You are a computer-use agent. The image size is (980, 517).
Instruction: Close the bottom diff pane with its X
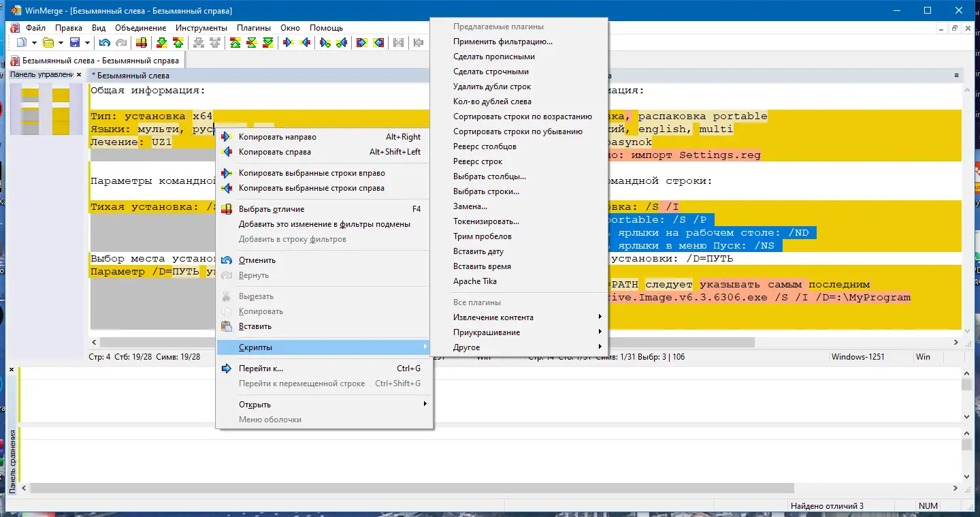pos(12,370)
